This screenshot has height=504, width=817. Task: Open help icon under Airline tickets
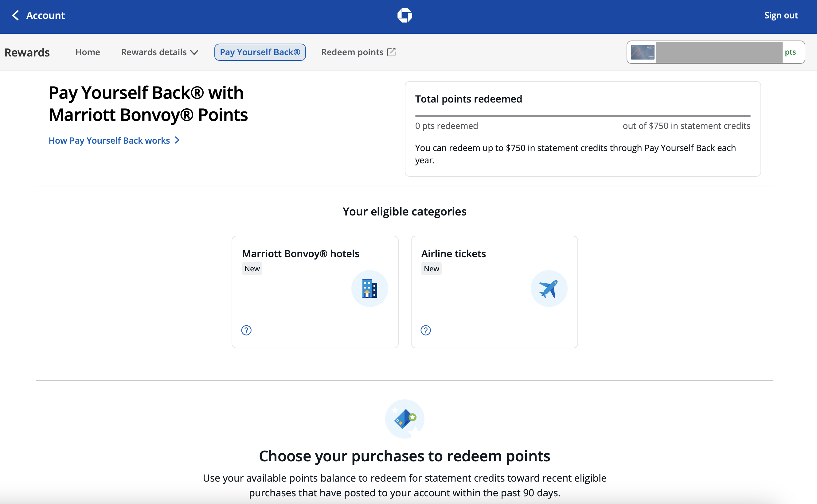[x=425, y=330]
